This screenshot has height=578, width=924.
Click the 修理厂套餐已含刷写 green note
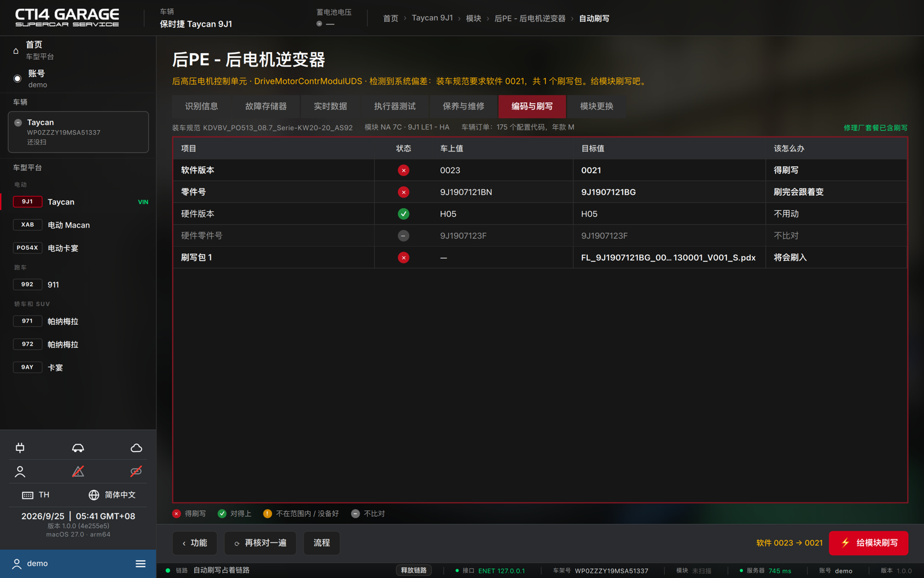click(x=875, y=128)
